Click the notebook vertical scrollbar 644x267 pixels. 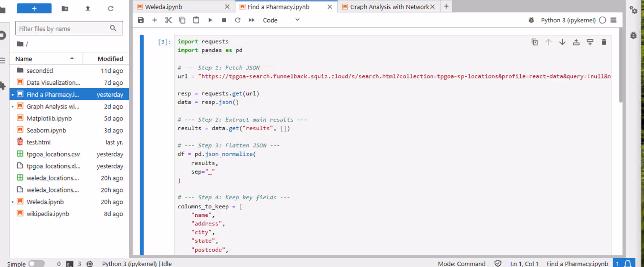621,66
